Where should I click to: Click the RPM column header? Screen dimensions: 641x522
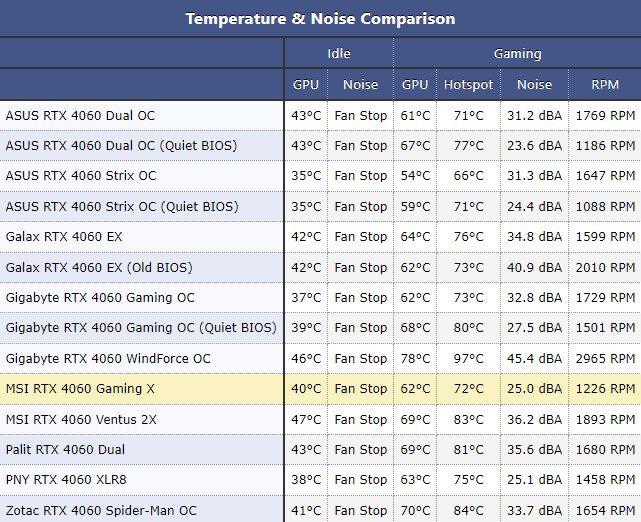click(604, 85)
